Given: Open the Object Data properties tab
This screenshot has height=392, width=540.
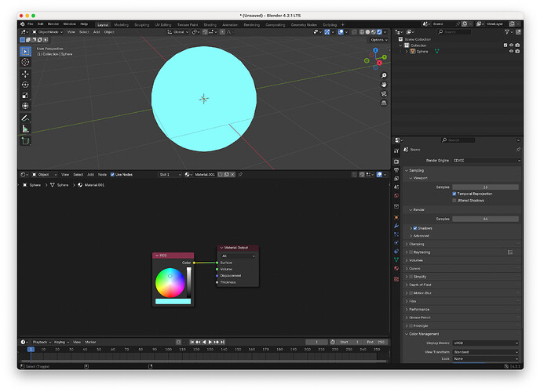Looking at the screenshot, I should click(396, 260).
